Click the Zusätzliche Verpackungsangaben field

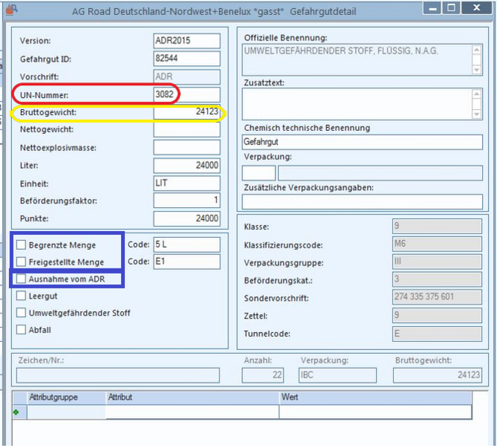pos(362,202)
